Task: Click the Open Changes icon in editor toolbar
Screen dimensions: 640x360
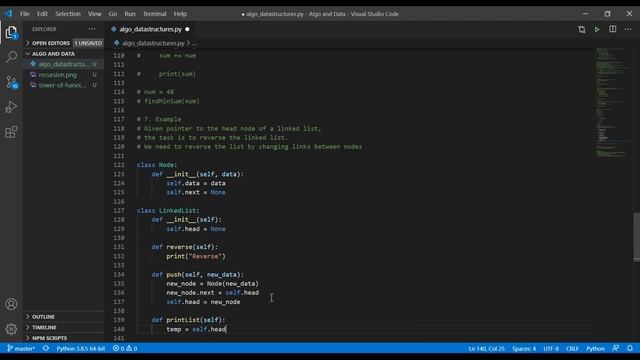Action: coord(582,29)
